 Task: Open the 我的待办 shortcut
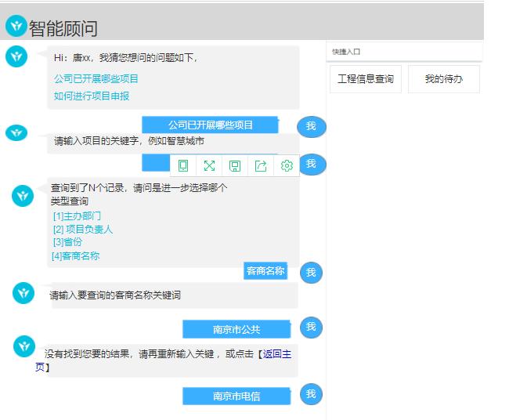coord(443,79)
